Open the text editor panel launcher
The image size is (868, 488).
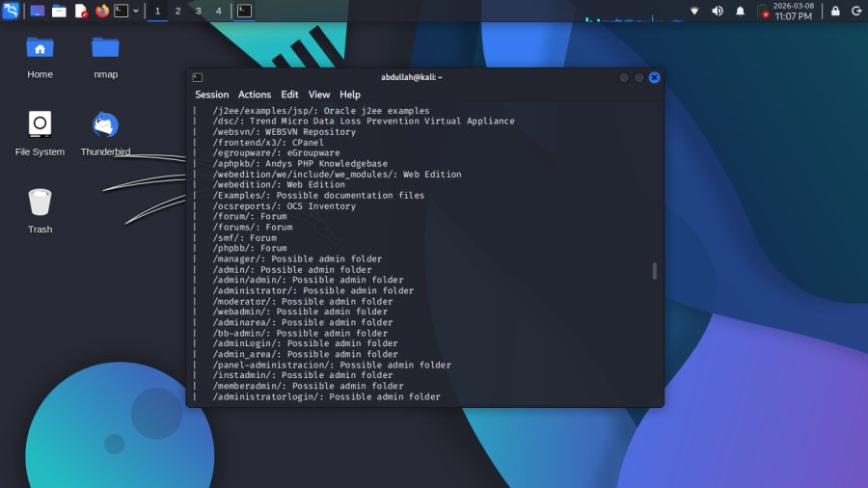[81, 11]
